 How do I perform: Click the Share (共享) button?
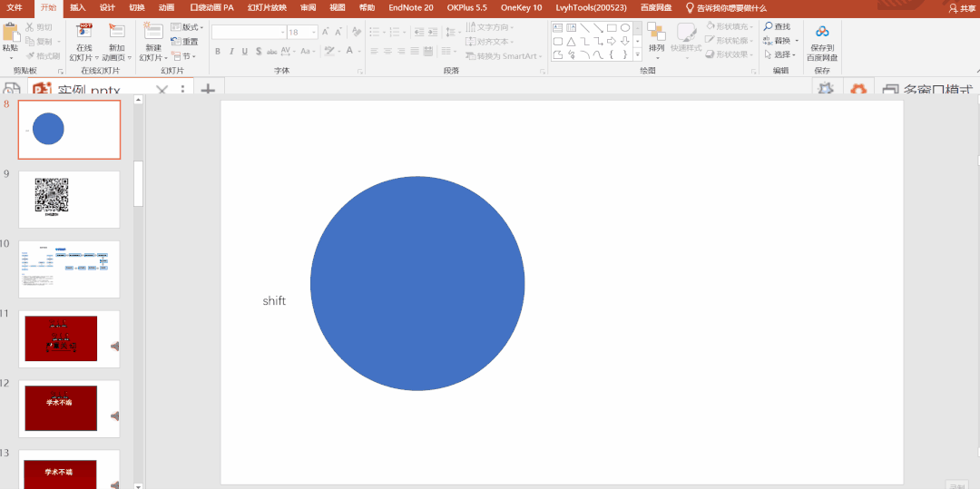962,8
